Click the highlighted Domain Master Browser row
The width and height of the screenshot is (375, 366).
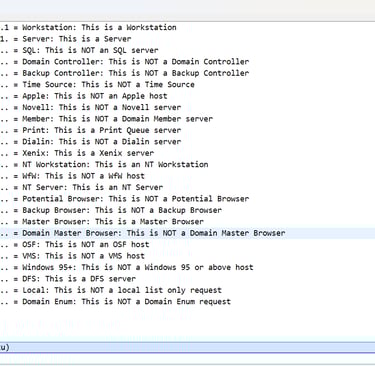coord(187,233)
